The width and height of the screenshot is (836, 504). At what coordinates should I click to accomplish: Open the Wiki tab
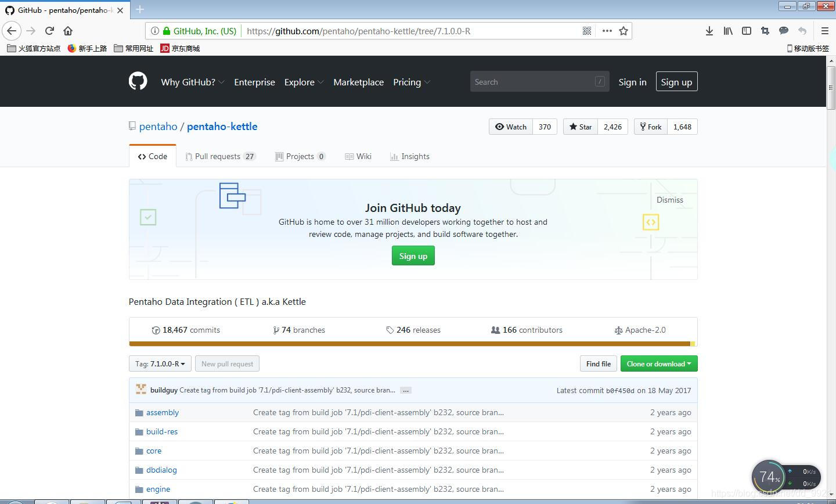pyautogui.click(x=358, y=156)
